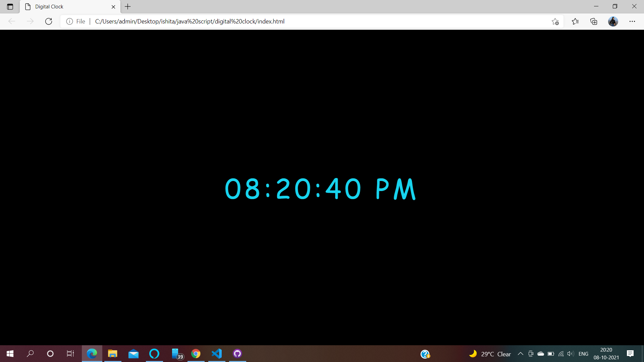Launch Visual Studio Code from taskbar
644x362 pixels.
click(x=216, y=354)
